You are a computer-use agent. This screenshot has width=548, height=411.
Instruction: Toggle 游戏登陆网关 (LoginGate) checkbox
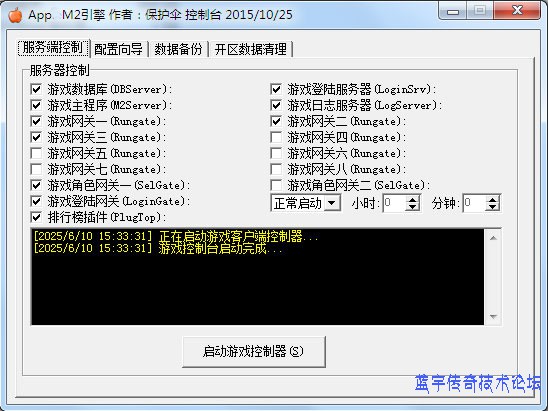tap(36, 201)
